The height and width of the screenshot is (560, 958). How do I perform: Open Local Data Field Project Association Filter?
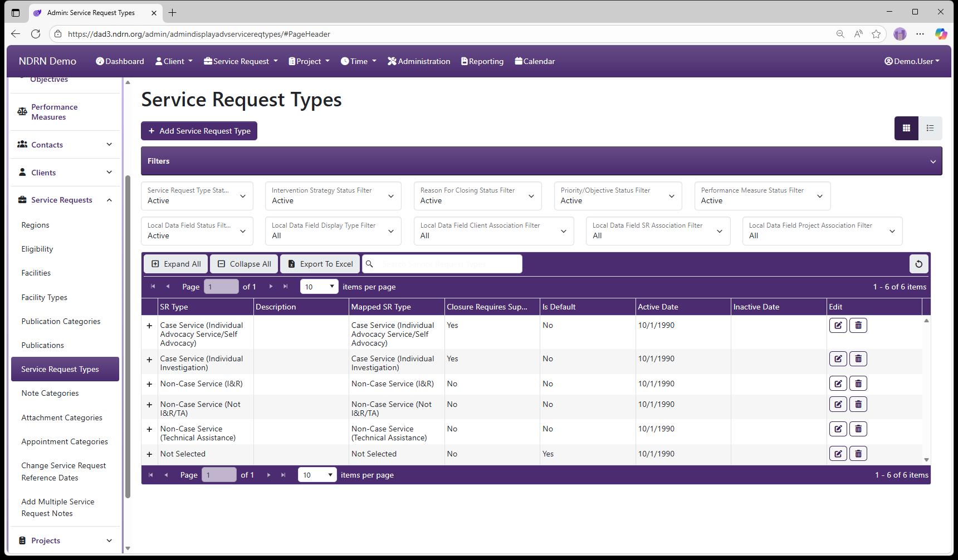point(822,231)
